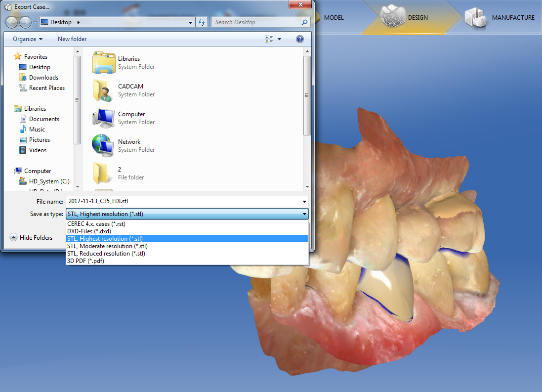Image resolution: width=542 pixels, height=392 pixels.
Task: Choose STL, Reduced resolution (*.stl) option
Action: tap(187, 253)
